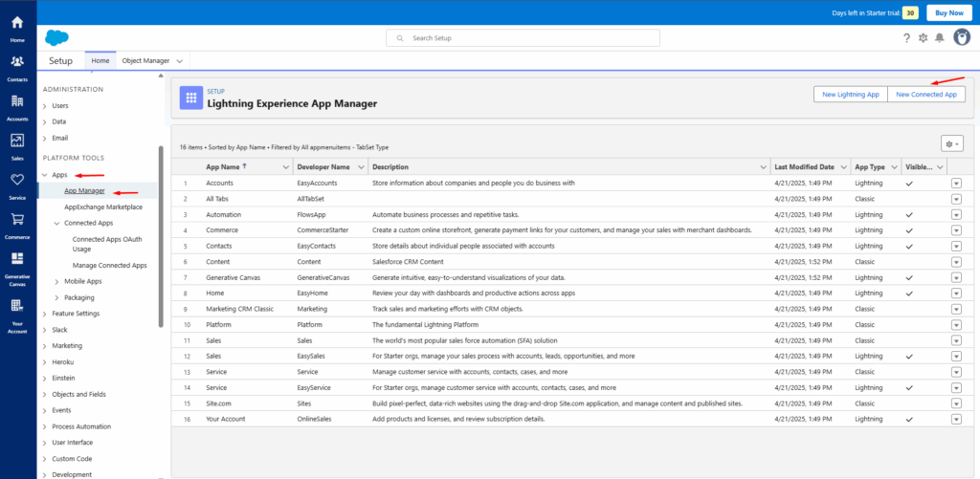Open row actions menu for Automation

point(956,214)
